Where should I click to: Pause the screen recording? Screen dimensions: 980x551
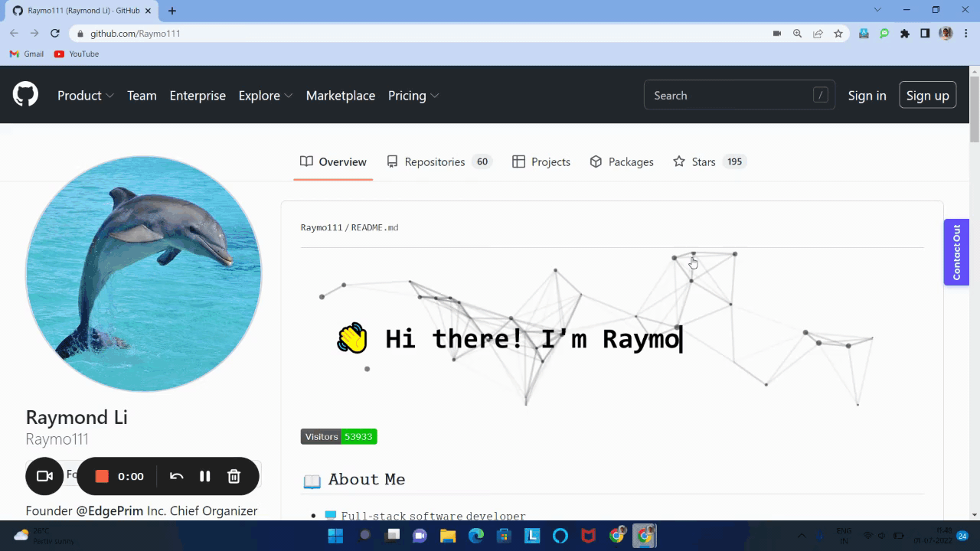(204, 476)
